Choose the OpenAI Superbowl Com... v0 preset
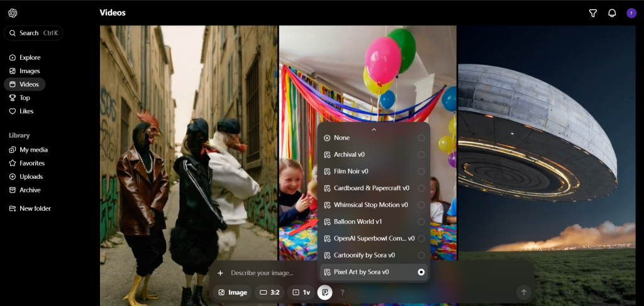The image size is (644, 306). pyautogui.click(x=374, y=239)
